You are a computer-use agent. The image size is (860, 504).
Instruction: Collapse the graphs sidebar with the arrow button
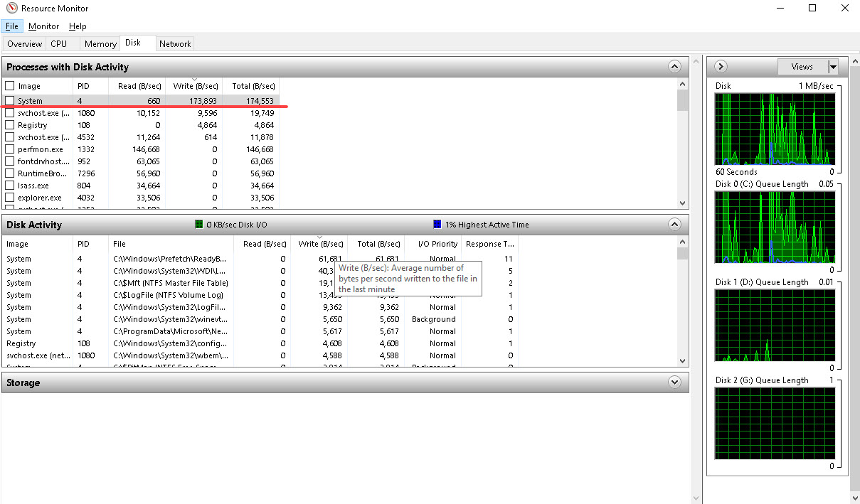coord(720,66)
